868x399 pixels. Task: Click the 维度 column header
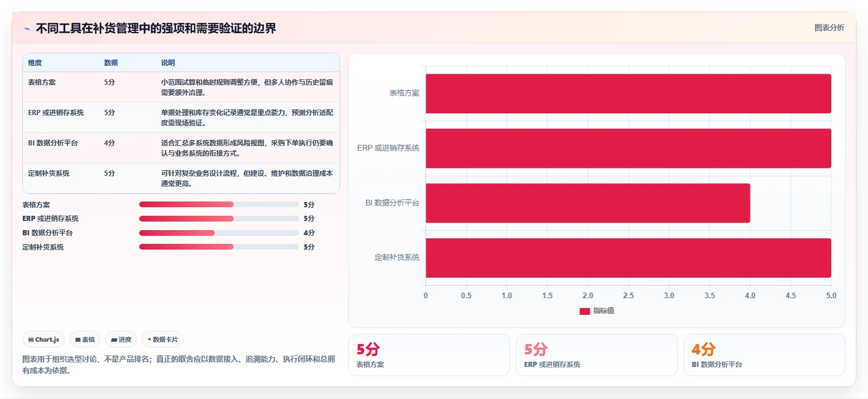(35, 62)
